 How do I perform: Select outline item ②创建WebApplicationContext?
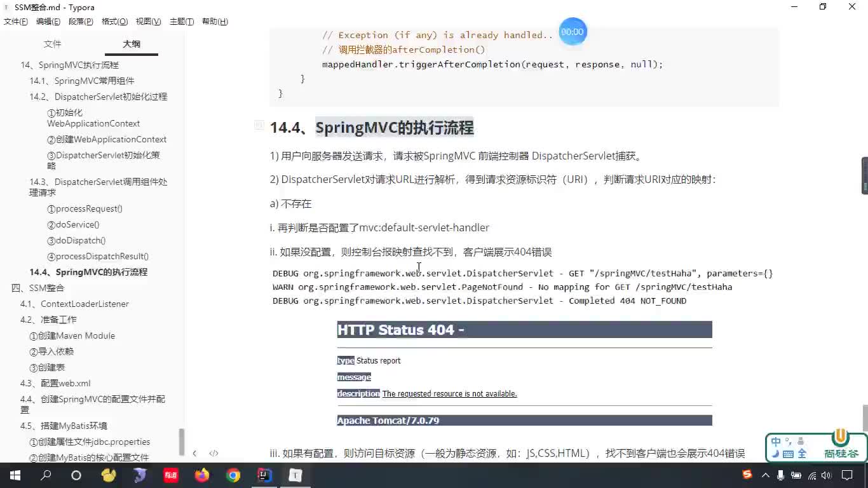(x=107, y=139)
